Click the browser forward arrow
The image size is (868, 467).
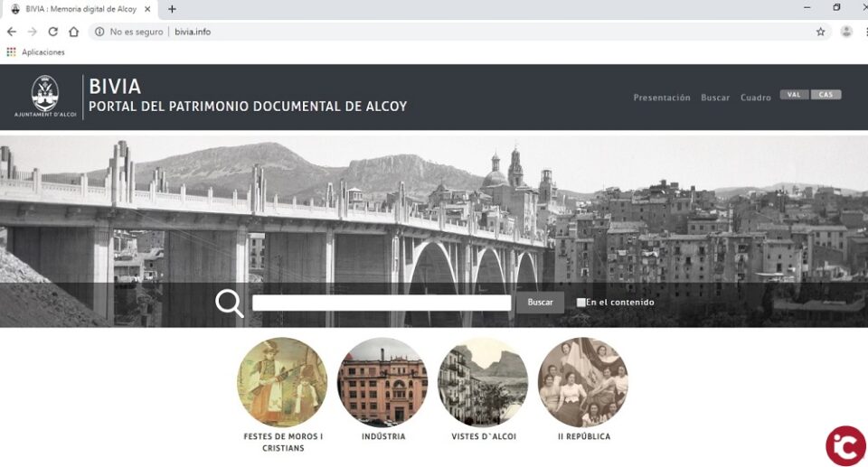[33, 33]
